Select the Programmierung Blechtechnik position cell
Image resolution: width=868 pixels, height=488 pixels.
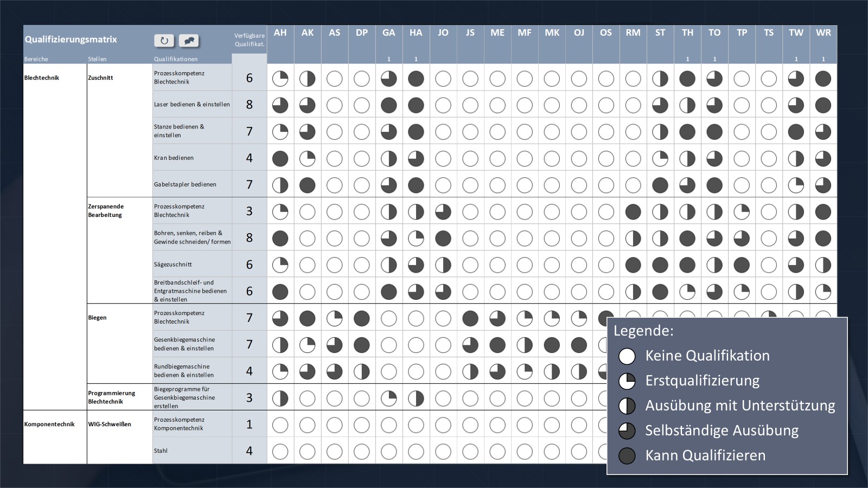111,397
